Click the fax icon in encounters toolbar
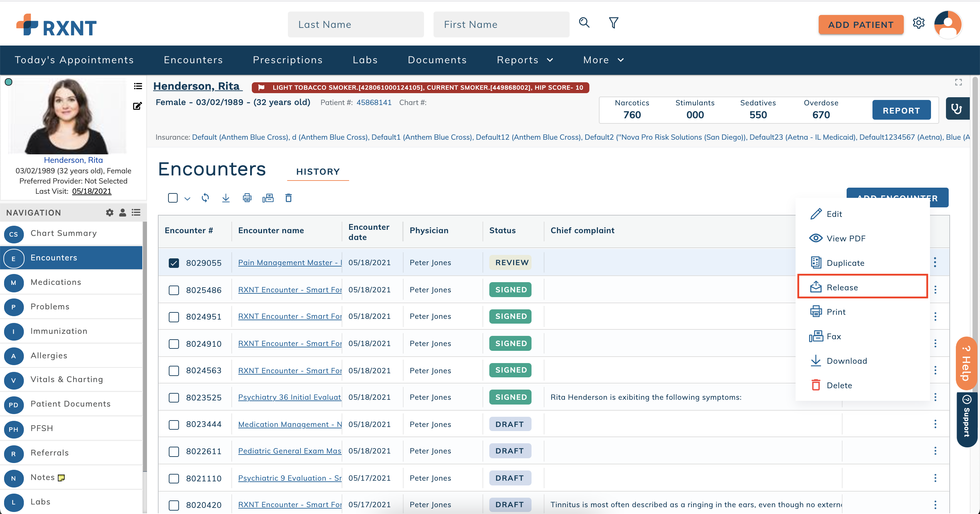The height and width of the screenshot is (514, 980). point(268,198)
